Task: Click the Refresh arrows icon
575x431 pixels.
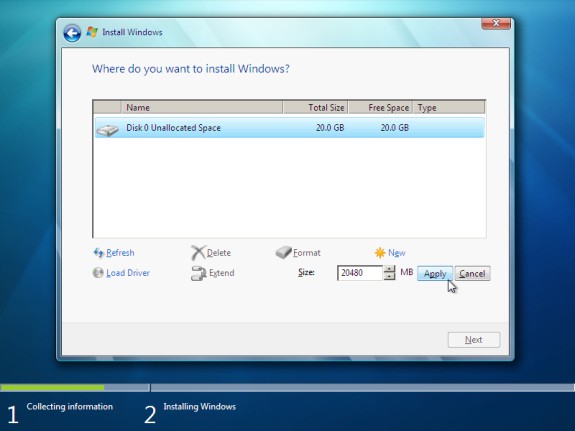Action: (x=98, y=252)
